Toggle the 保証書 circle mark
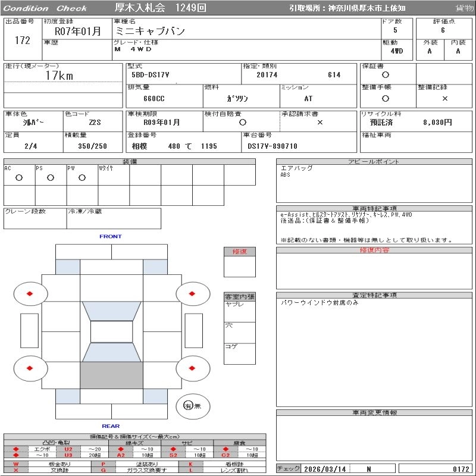The height and width of the screenshot is (476, 476). 386,75
